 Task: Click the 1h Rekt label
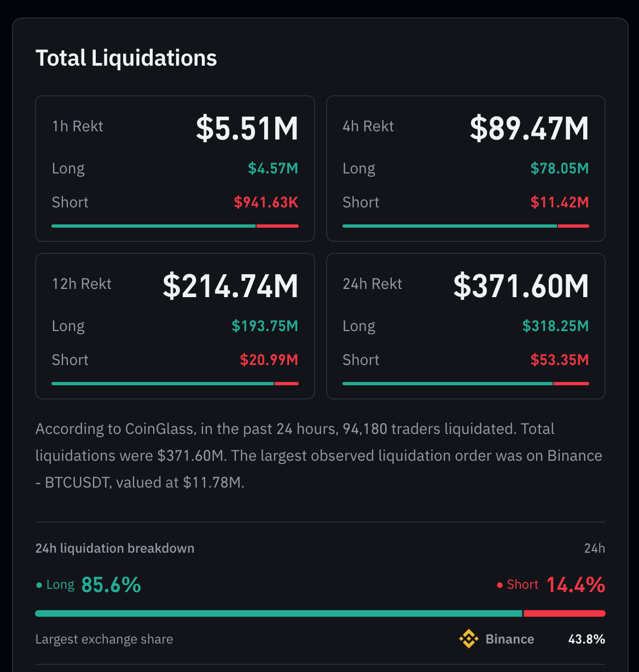(77, 126)
